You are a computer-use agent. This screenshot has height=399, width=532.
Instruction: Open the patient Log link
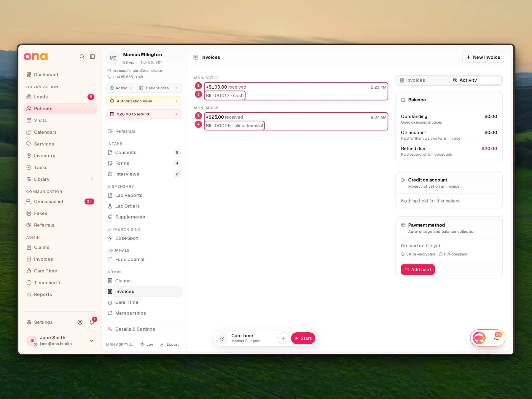click(147, 344)
